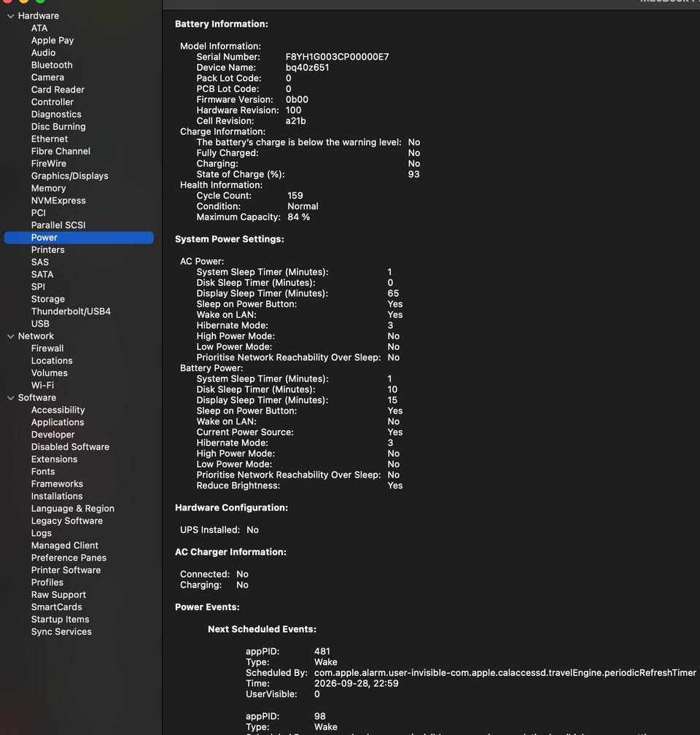The height and width of the screenshot is (735, 700).
Task: Click the Maximum Capacity 84 % value
Action: coord(299,217)
